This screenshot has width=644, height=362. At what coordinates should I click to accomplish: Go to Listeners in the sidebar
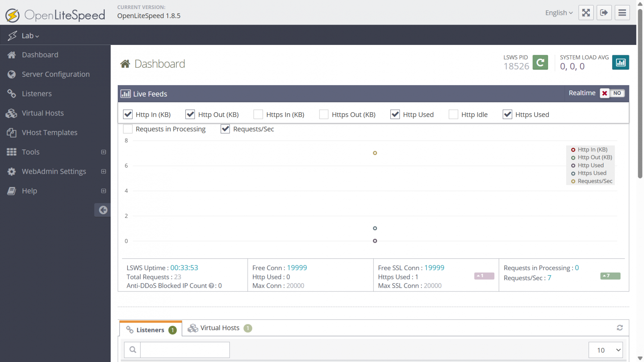pos(37,94)
